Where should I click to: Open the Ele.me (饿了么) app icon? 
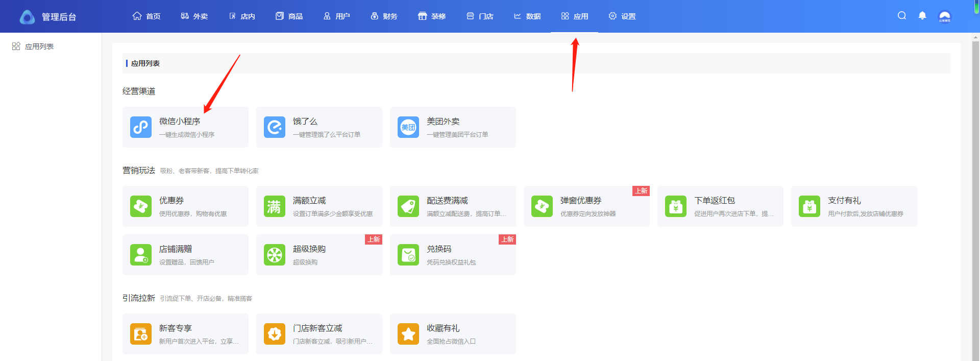click(275, 127)
